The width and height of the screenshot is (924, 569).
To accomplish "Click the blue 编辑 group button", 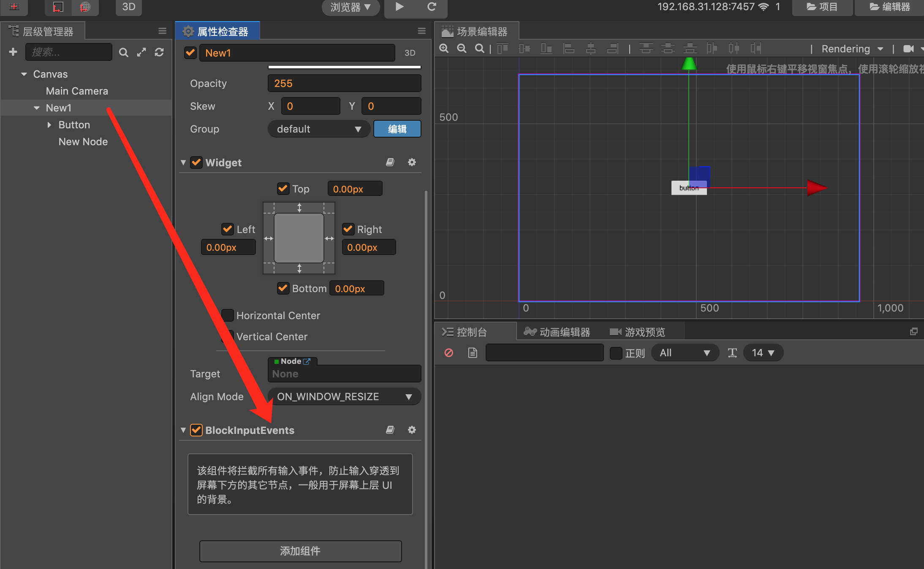I will [x=397, y=129].
